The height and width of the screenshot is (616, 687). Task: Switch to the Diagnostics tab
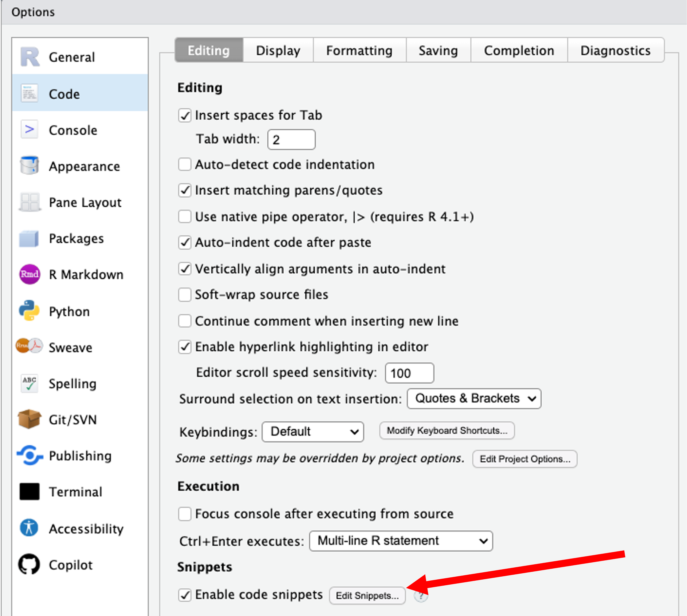click(x=615, y=50)
